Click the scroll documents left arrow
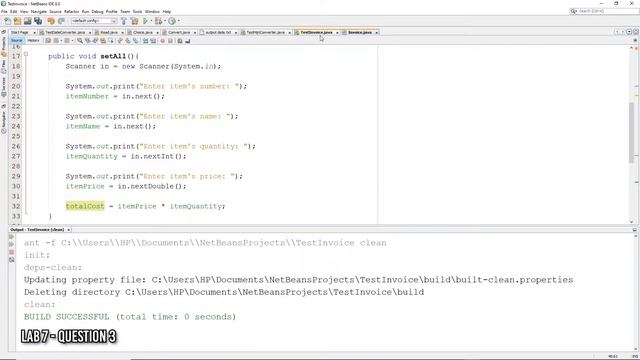The image size is (640, 360). [x=617, y=32]
